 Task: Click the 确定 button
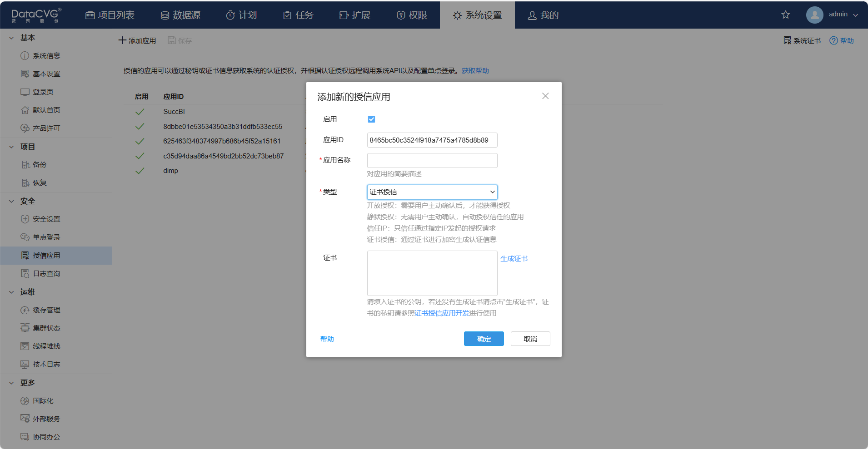[x=484, y=339]
